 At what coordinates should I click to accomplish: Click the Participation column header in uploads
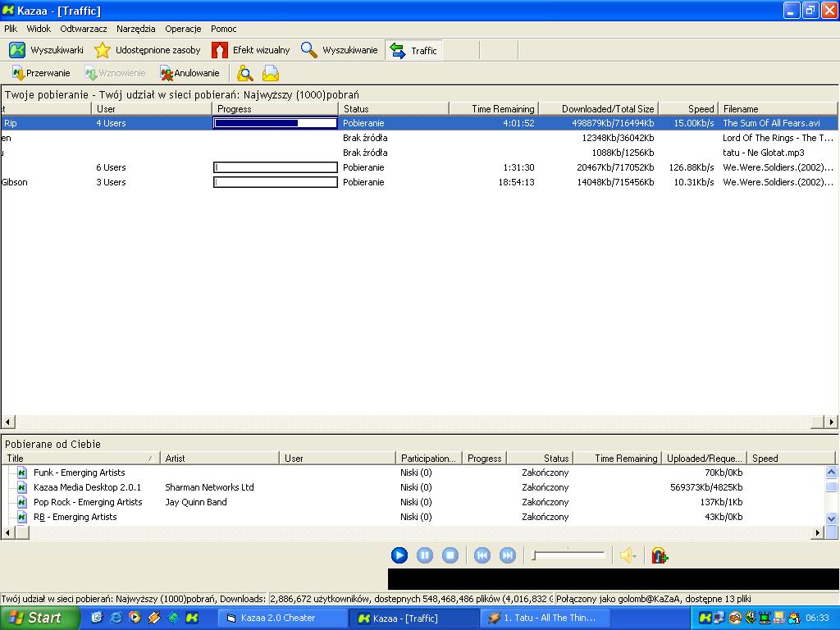tap(428, 459)
